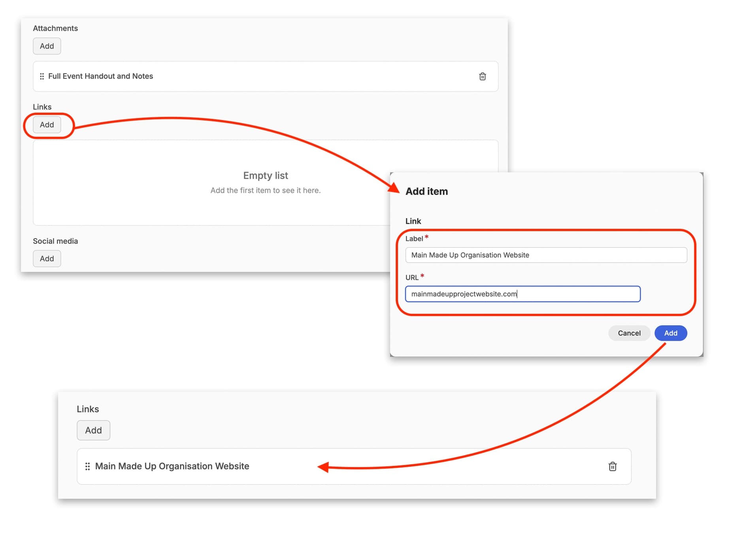Click Add above the Main Made Up Organisation row
This screenshot has width=747, height=560.
click(x=93, y=430)
